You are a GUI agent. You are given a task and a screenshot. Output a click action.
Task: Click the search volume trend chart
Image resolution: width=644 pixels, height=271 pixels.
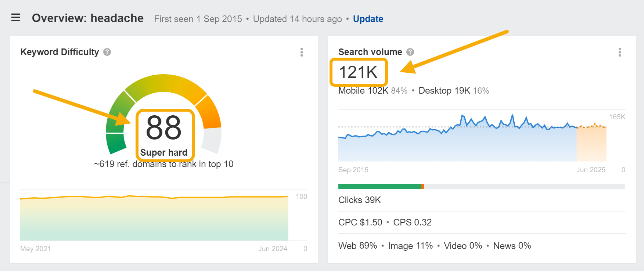pos(456,143)
